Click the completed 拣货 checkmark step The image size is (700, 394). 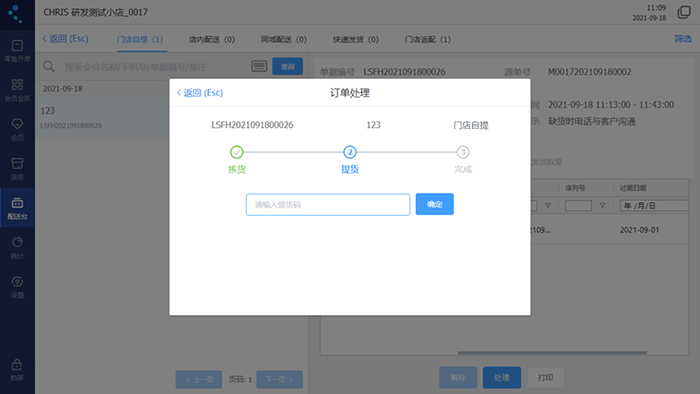(x=237, y=152)
